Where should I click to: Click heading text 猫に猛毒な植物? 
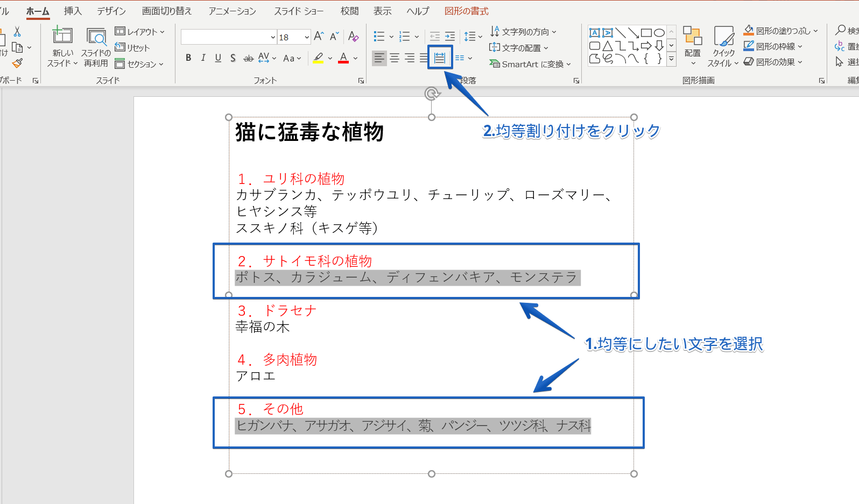click(309, 132)
